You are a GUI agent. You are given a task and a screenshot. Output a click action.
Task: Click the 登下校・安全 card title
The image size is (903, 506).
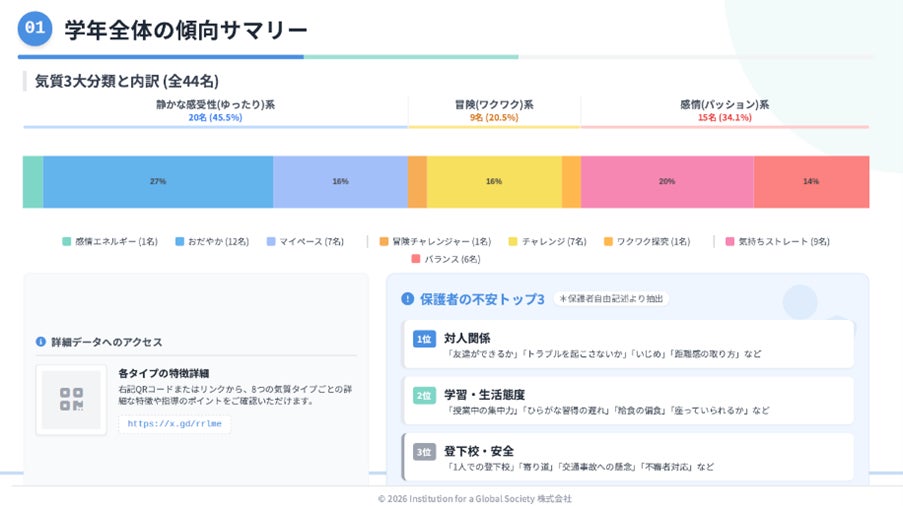click(479, 451)
